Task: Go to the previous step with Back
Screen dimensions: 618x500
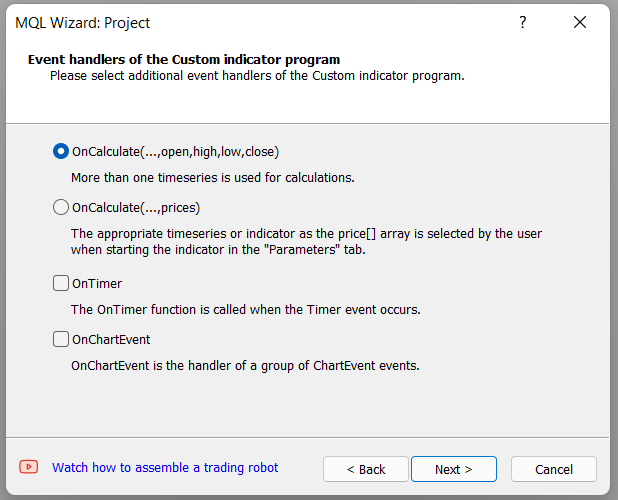Action: [366, 469]
